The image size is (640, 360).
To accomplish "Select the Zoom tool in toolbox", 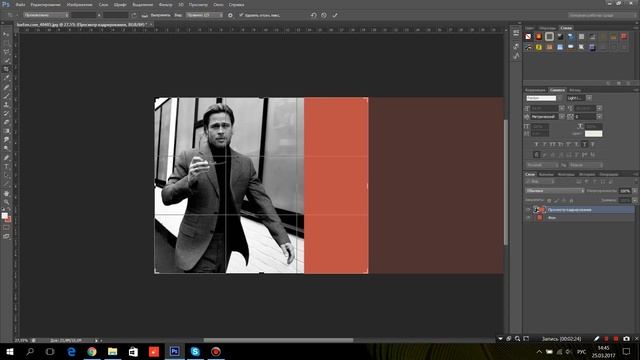I will pyautogui.click(x=6, y=202).
